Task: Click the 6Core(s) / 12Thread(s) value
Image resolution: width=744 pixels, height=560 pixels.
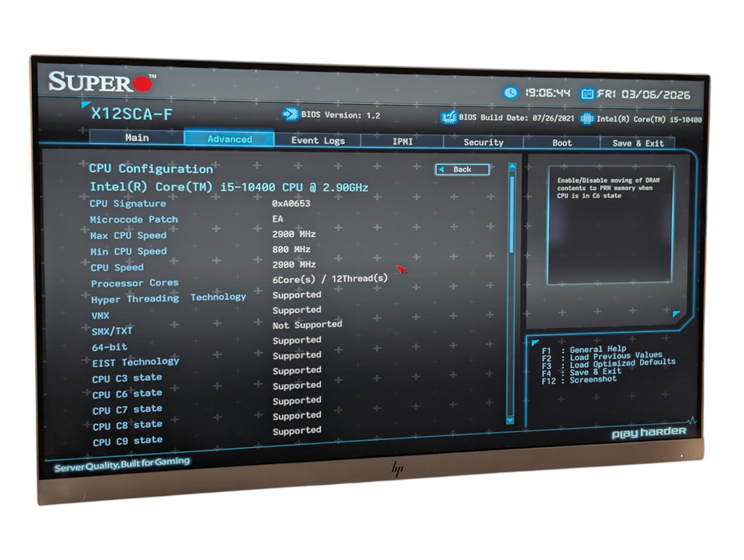Action: pos(330,278)
